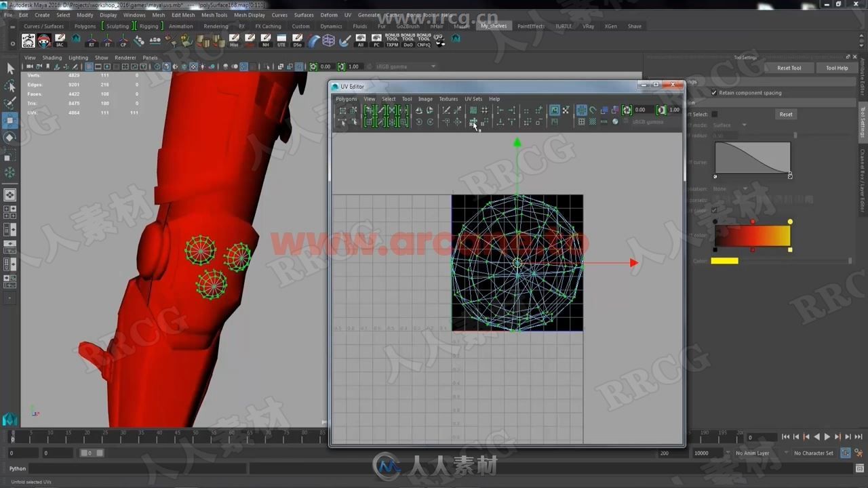The image size is (868, 488).
Task: Click the layout UVs grid icon in UV Editor
Action: pos(473,110)
